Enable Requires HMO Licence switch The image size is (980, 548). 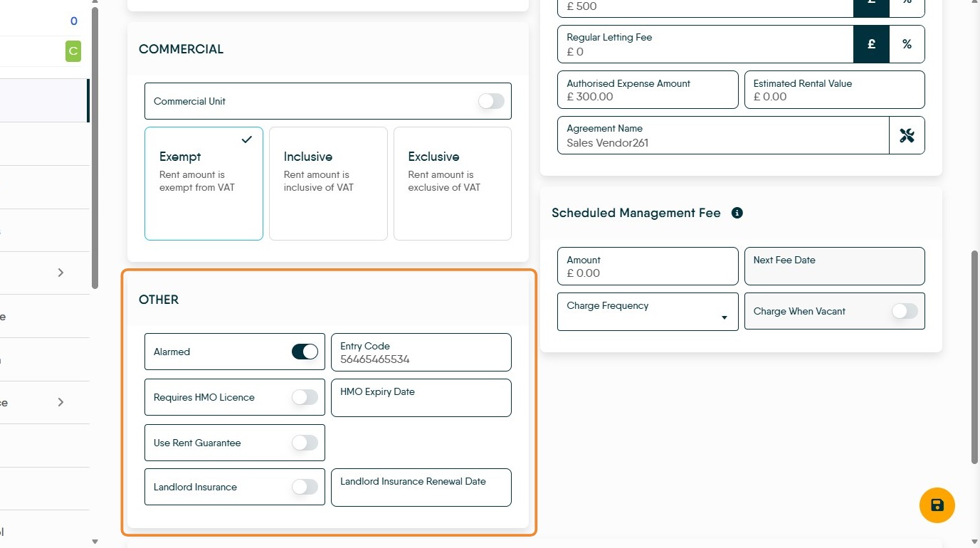coord(305,397)
